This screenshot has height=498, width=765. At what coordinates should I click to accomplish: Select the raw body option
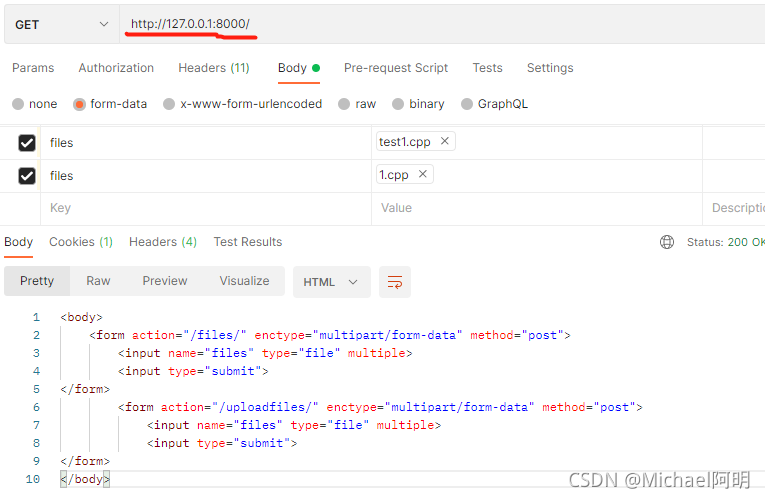[344, 104]
